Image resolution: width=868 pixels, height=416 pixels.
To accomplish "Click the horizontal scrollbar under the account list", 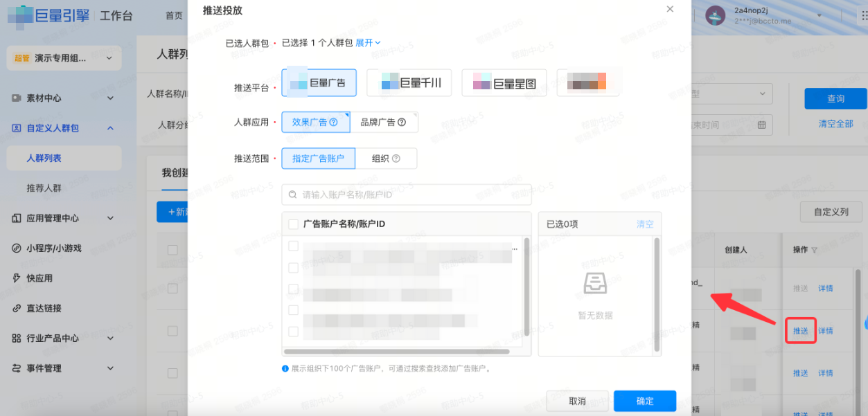I will (398, 352).
